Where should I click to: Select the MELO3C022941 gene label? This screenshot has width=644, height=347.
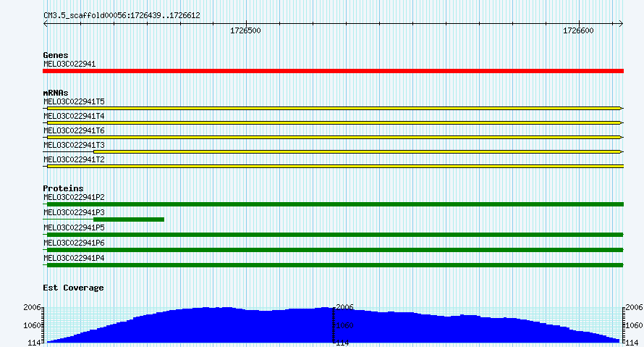coord(69,64)
